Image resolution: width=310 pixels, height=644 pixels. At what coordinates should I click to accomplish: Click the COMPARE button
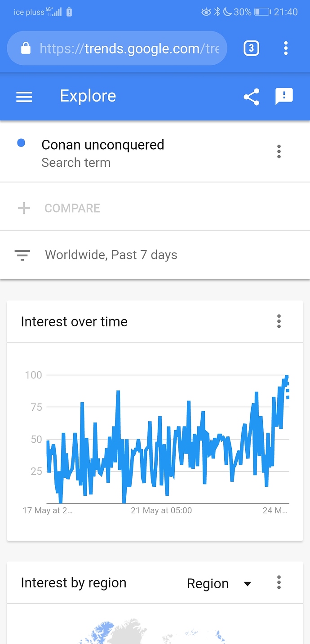(72, 208)
